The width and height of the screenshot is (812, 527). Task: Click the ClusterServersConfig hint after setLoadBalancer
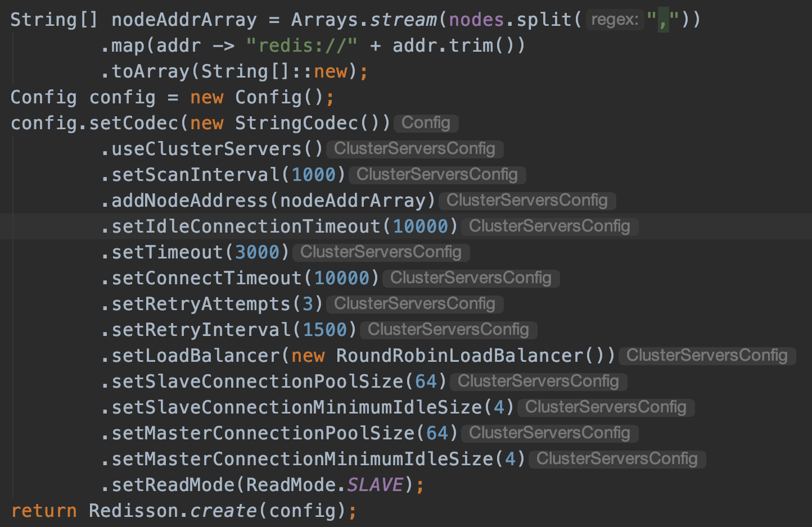pos(707,355)
